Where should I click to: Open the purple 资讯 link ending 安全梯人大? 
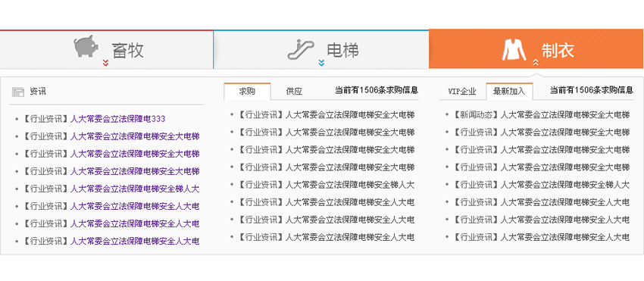(x=135, y=189)
